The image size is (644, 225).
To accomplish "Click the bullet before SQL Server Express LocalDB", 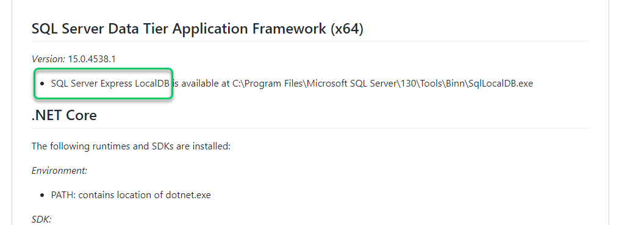I will [43, 84].
